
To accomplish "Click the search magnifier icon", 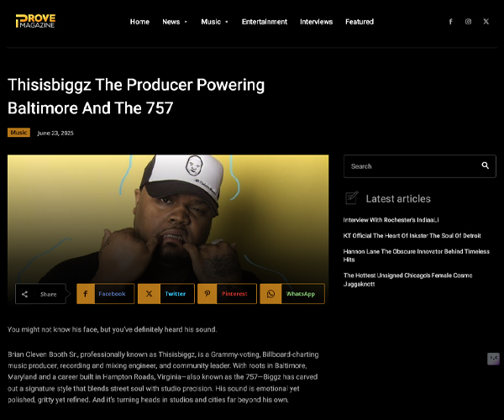I will tap(485, 165).
